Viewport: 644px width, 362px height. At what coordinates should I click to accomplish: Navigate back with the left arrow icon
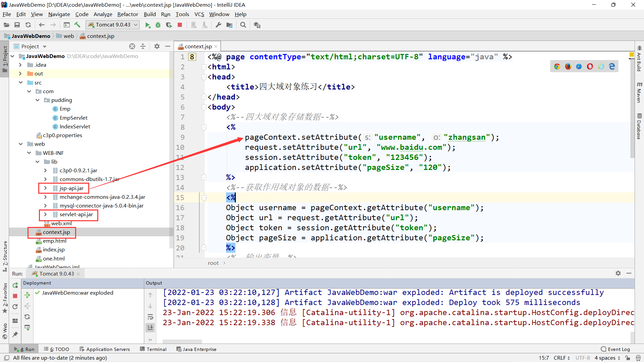(42, 25)
